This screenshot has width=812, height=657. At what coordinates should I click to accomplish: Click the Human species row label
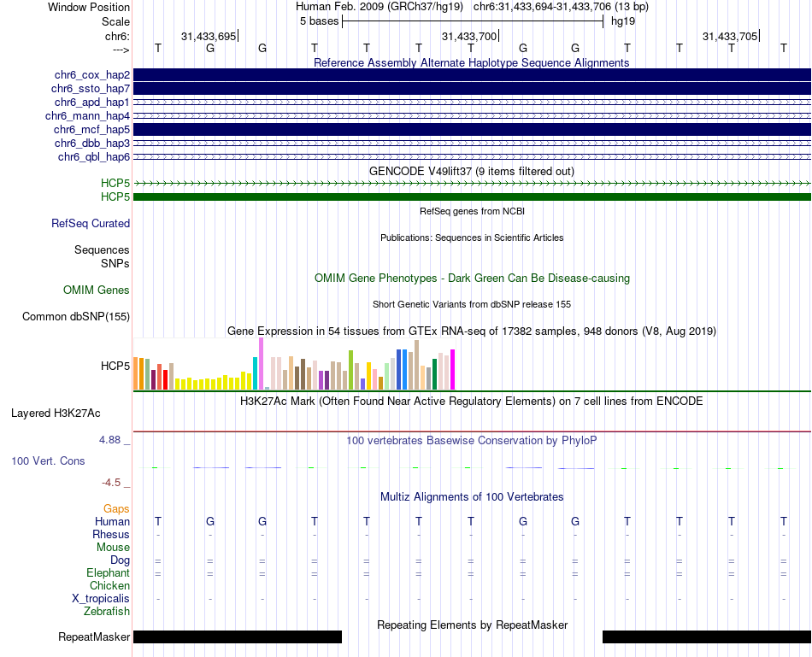112,521
